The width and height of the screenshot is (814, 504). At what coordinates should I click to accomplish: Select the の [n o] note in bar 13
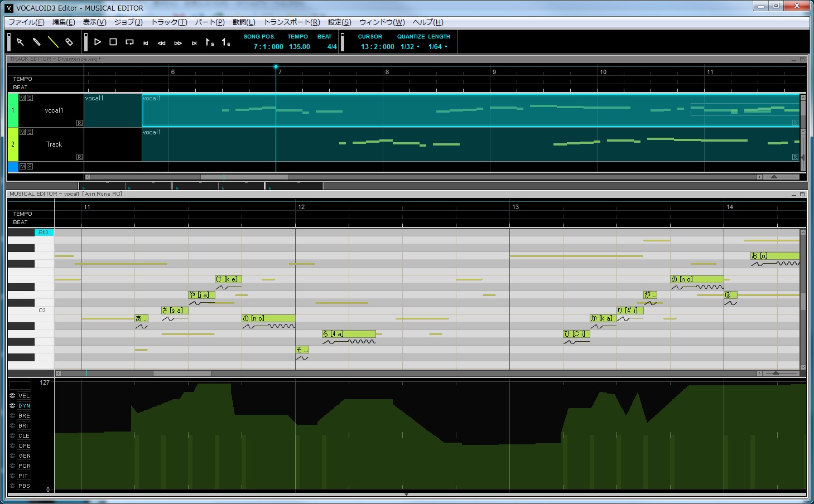click(x=697, y=279)
